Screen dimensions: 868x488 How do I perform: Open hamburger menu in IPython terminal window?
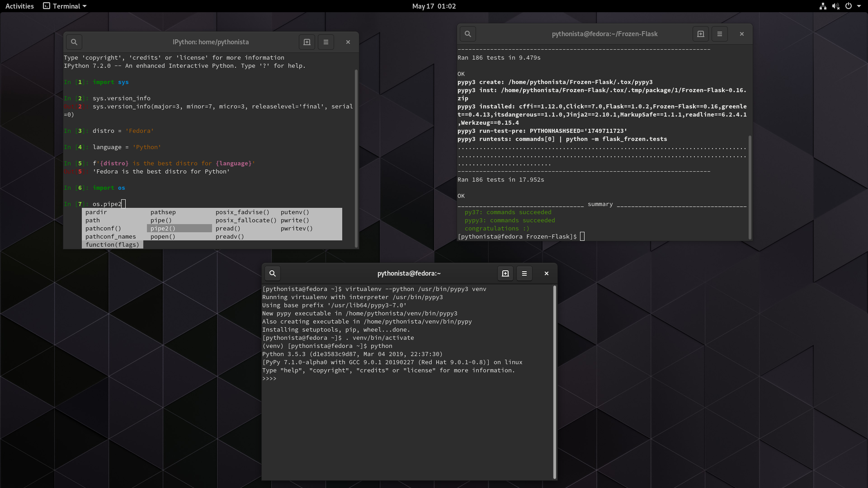326,42
